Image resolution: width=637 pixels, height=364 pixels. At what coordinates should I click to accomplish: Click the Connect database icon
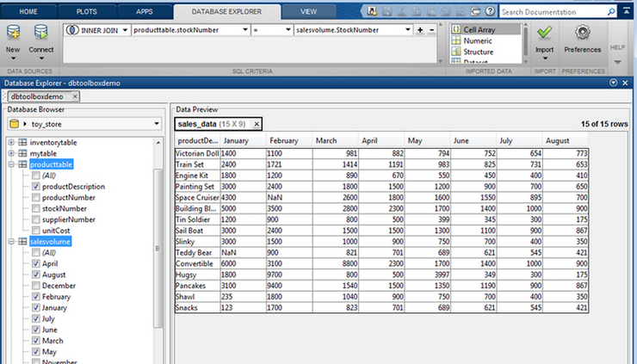coord(41,32)
